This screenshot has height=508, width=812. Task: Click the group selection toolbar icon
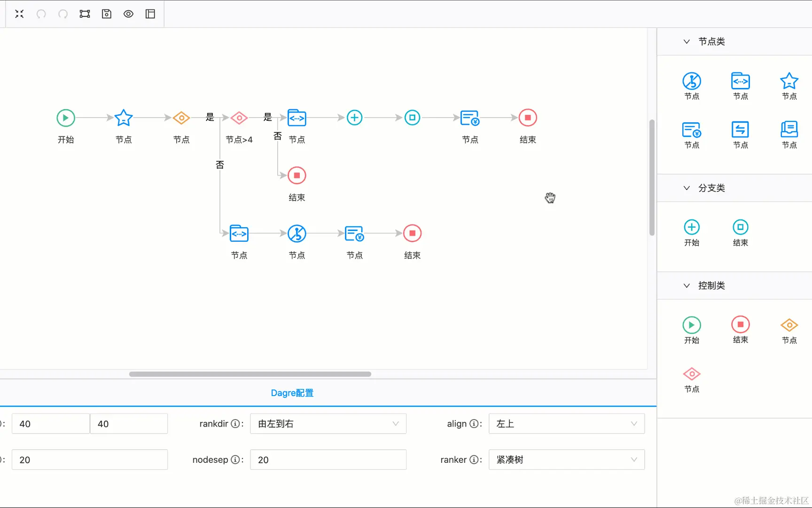pyautogui.click(x=85, y=14)
